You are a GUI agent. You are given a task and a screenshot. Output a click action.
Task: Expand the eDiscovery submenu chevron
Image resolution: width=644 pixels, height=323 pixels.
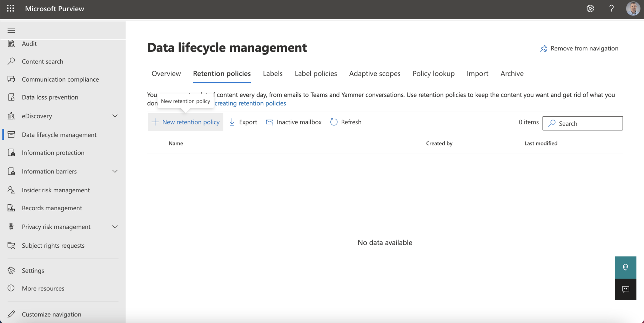pos(115,116)
